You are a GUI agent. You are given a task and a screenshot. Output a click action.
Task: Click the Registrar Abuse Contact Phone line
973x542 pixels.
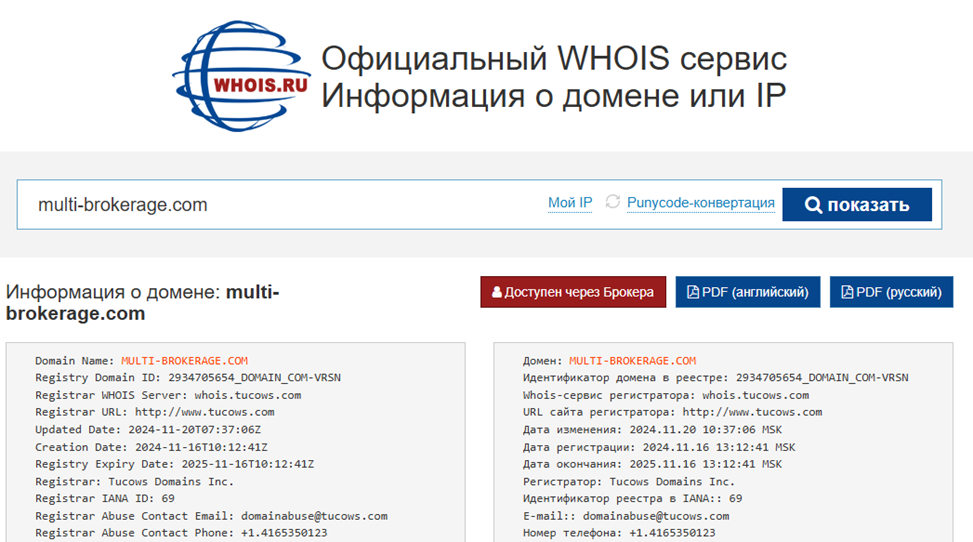[x=181, y=533]
